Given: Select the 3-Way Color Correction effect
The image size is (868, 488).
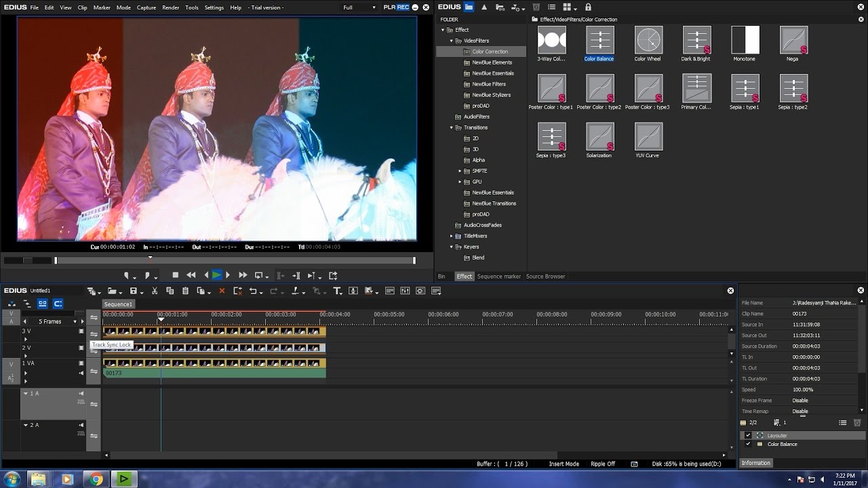Looking at the screenshot, I should point(551,40).
